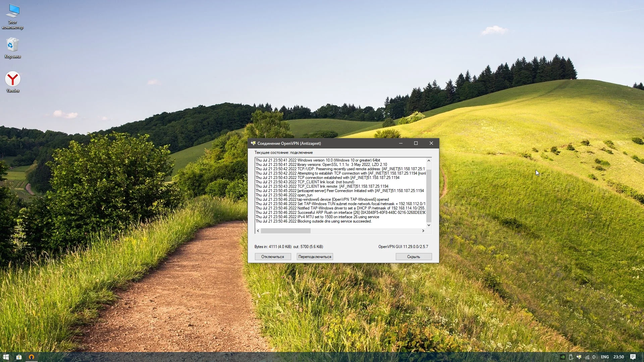Click the OpenVPN tray icon with yellow monitor

coord(579,357)
